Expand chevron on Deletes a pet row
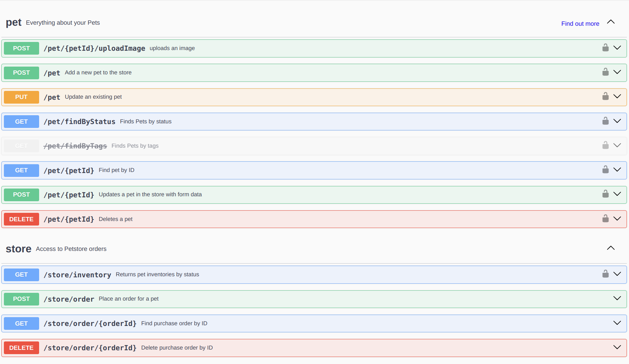The width and height of the screenshot is (629, 364). point(617,218)
